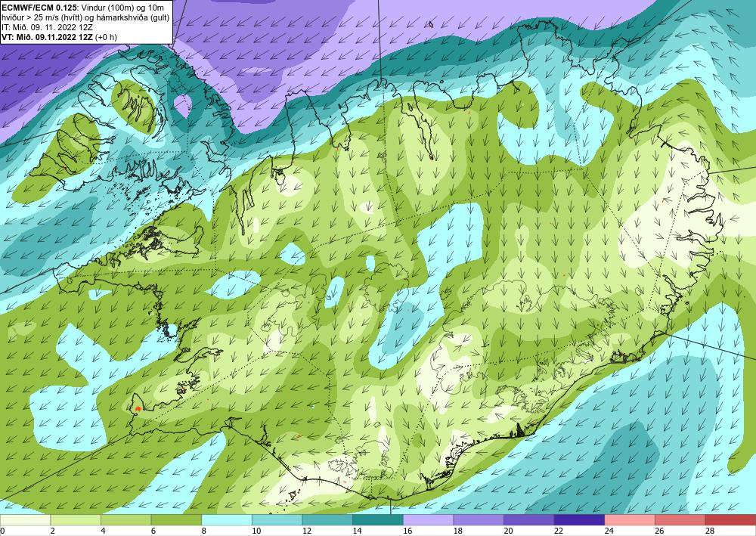Pick the dark red legend swatch above 28 m/s

click(x=730, y=520)
